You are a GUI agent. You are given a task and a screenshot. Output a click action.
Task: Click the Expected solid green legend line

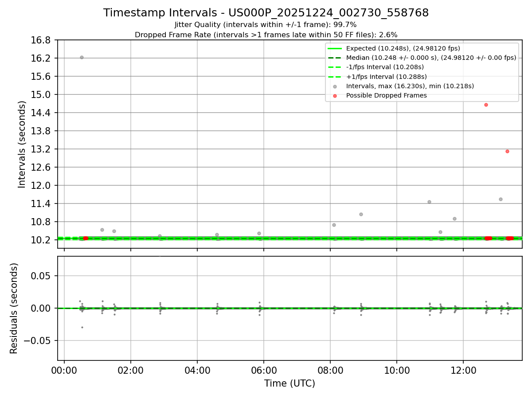tap(335, 48)
